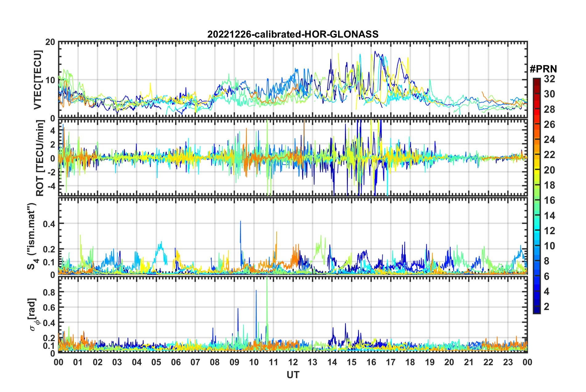Viewport: 586px width, 392px height.
Task: Pick UT hour tick "09"
Action: click(x=234, y=362)
